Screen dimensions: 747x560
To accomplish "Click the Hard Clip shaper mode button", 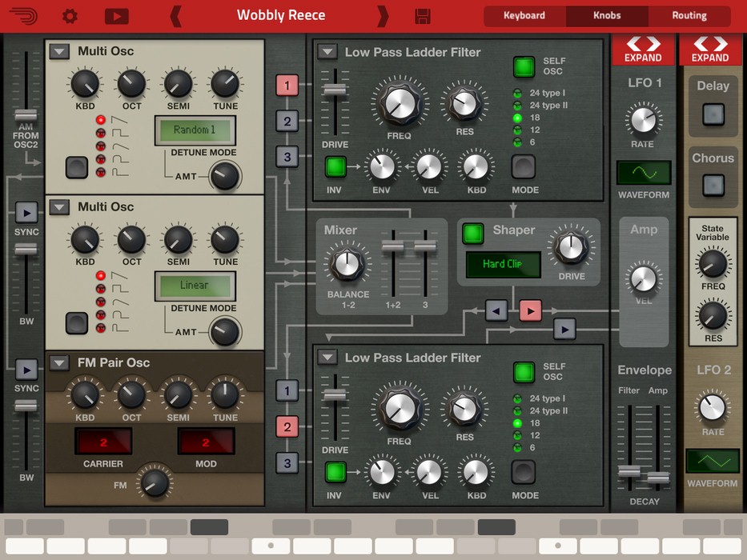I will point(503,265).
